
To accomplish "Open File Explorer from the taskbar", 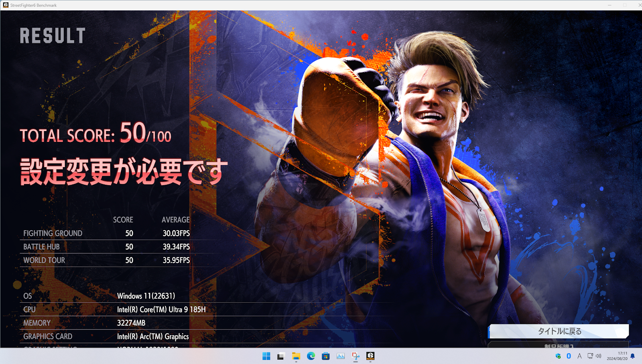I will tap(296, 356).
